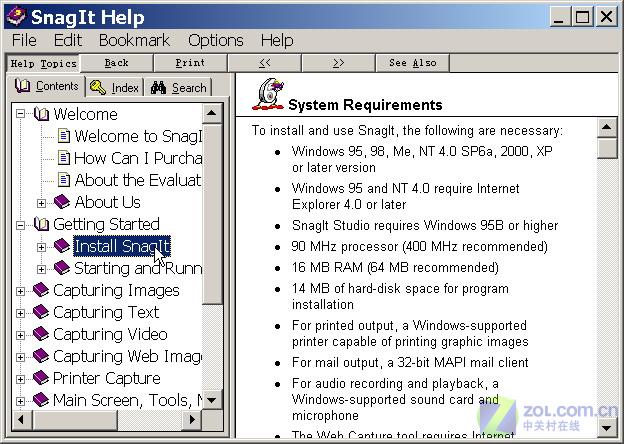Viewport: 624px width, 444px height.
Task: Click the contents tree scroll-left arrow
Action: pyautogui.click(x=22, y=420)
